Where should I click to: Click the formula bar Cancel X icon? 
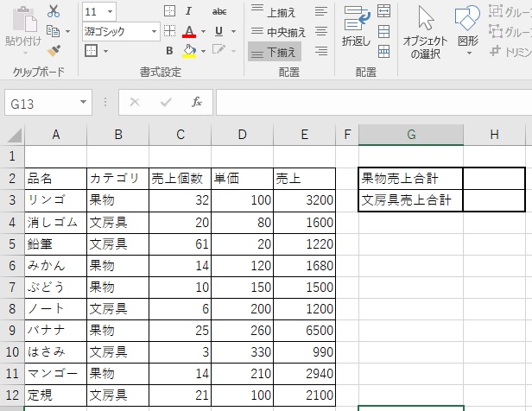pyautogui.click(x=135, y=102)
